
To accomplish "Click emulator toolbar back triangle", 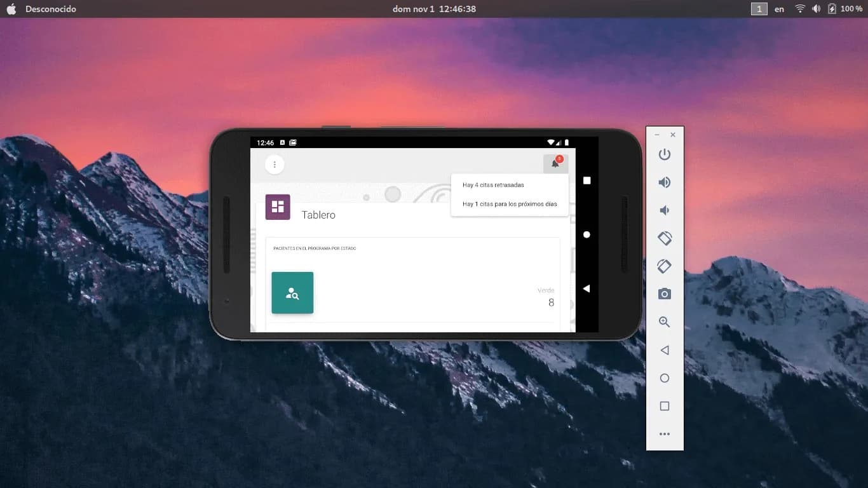I will (x=665, y=350).
